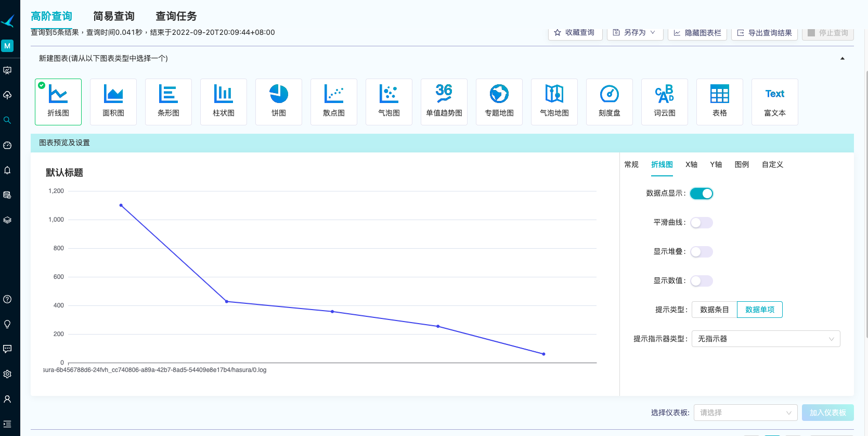Switch to the 简易查询 tab
Viewport: 868px width, 436px height.
(x=114, y=16)
